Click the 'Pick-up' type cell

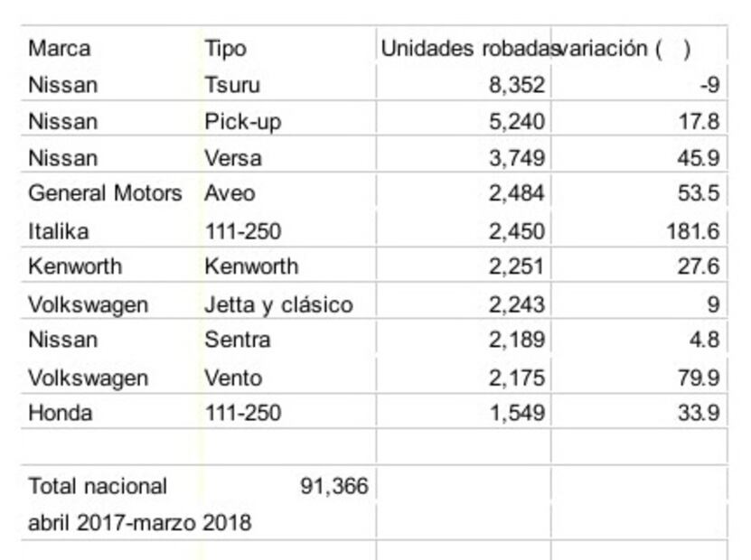click(x=243, y=121)
